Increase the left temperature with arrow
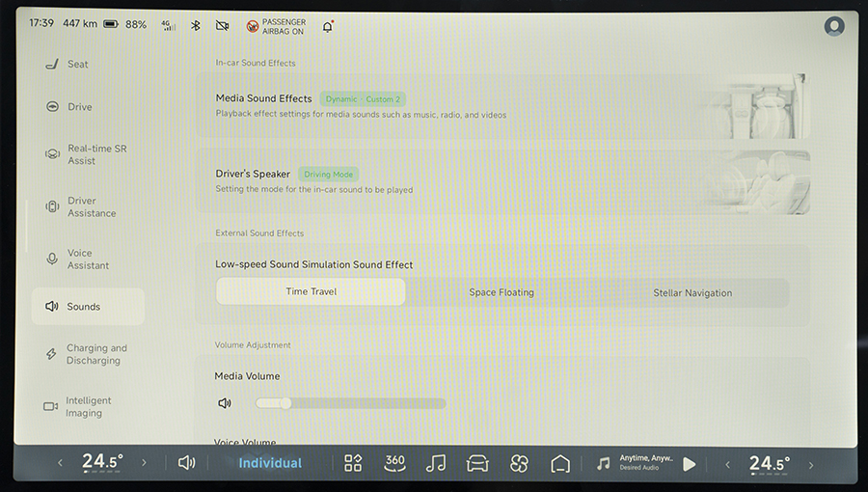Viewport: 868px width, 492px height. click(145, 463)
